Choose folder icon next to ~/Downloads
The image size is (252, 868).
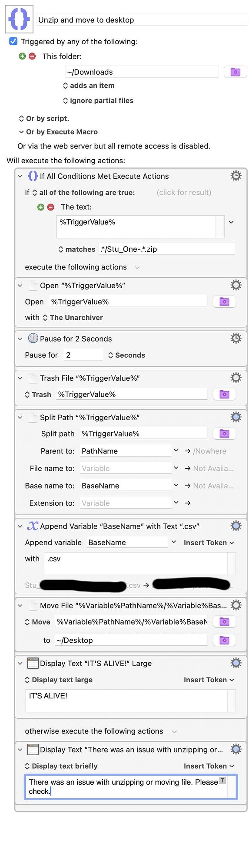point(235,72)
